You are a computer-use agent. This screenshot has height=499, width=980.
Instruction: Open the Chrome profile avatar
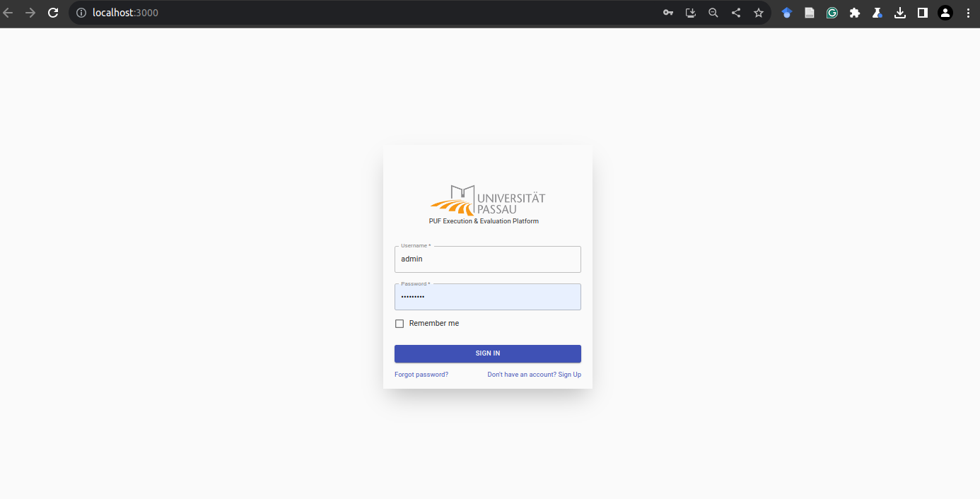[945, 13]
